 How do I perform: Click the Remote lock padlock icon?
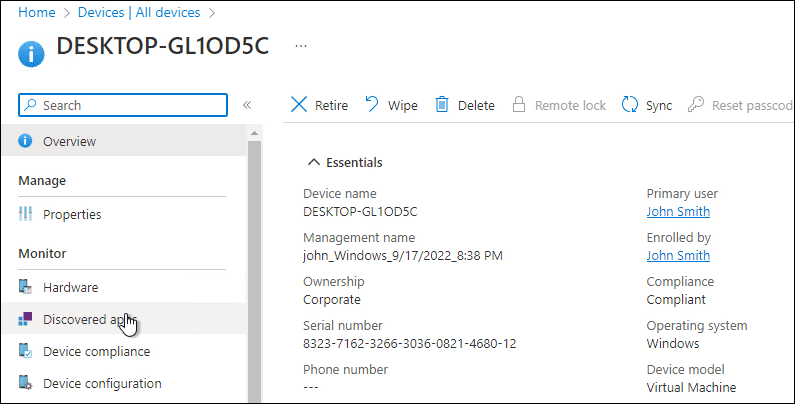(518, 104)
